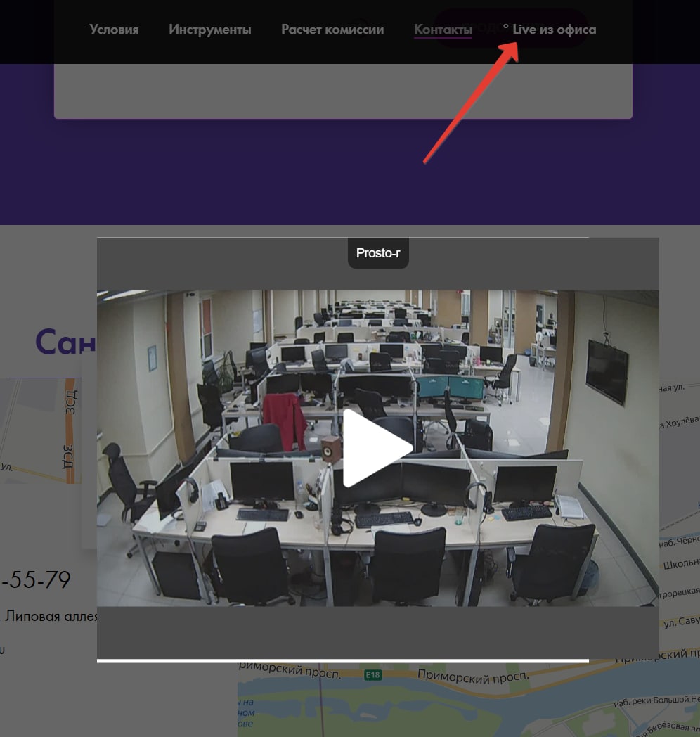Go to the Контакты page
This screenshot has height=737, width=700.
pos(443,29)
